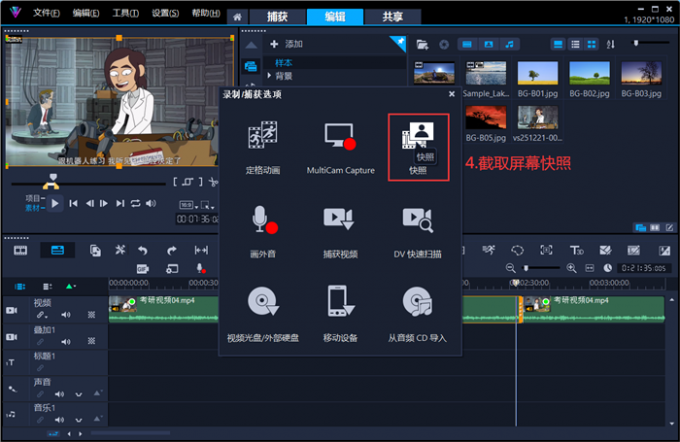The height and width of the screenshot is (442, 680).
Task: Select the 样本 library folder
Action: pos(284,63)
